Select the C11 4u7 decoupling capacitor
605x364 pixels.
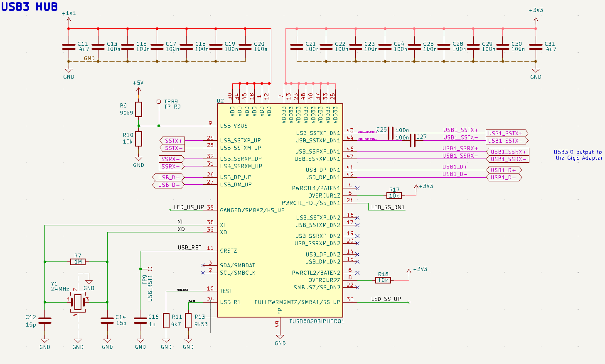click(x=69, y=46)
